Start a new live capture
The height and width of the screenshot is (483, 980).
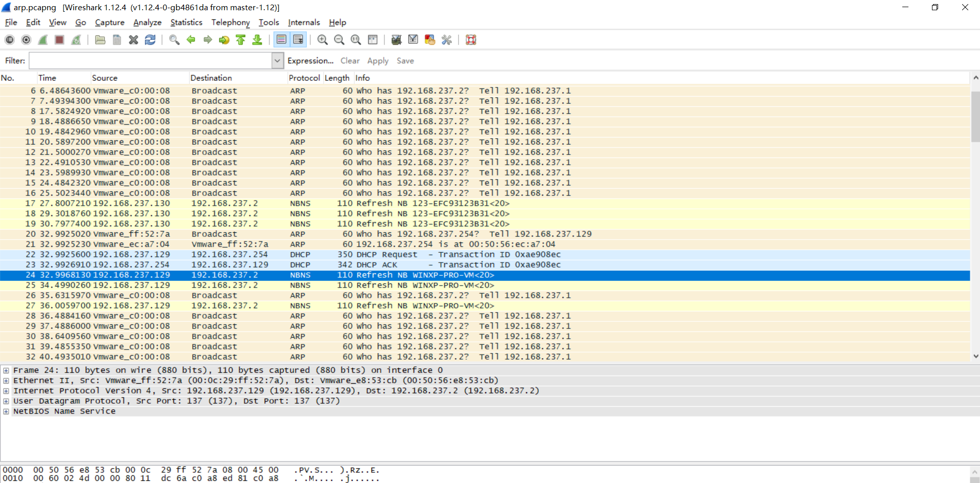pos(43,40)
